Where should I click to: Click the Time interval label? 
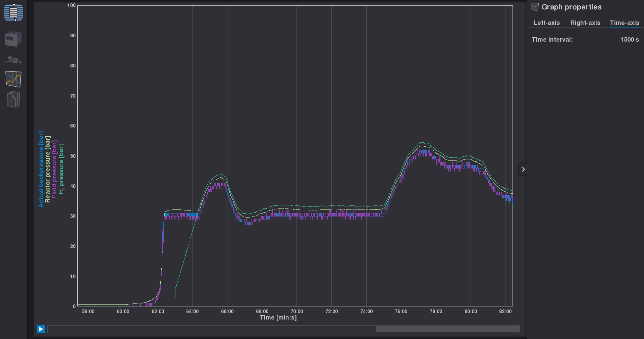[x=552, y=40]
